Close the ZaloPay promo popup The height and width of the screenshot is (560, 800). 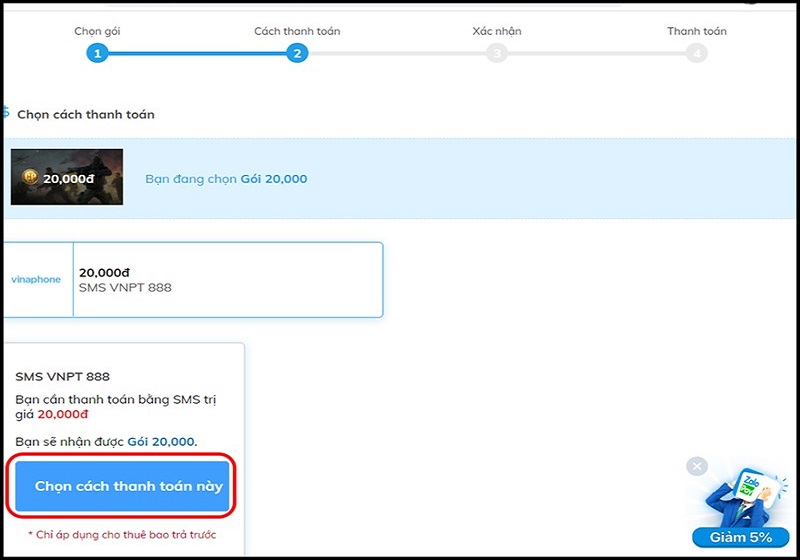click(x=697, y=466)
